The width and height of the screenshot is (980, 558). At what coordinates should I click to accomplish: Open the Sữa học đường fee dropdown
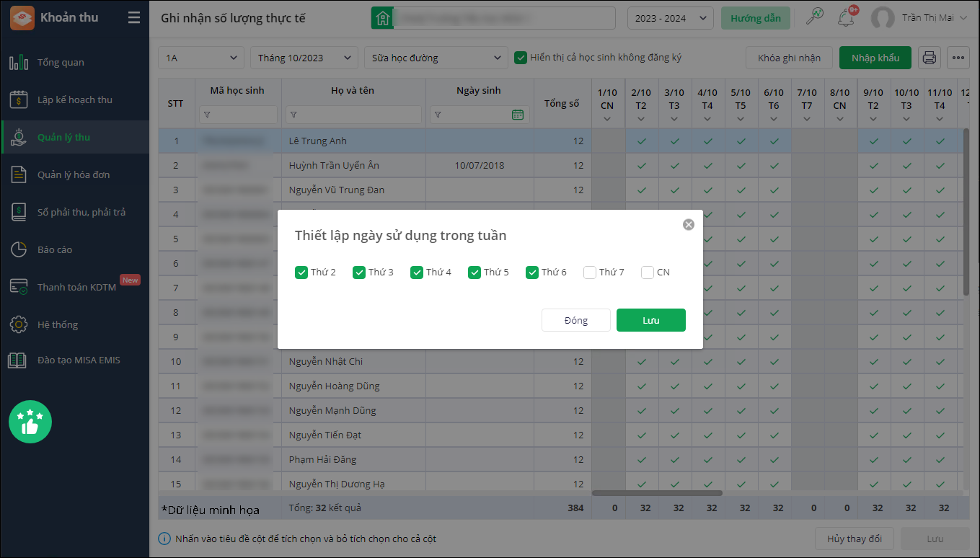pyautogui.click(x=436, y=58)
